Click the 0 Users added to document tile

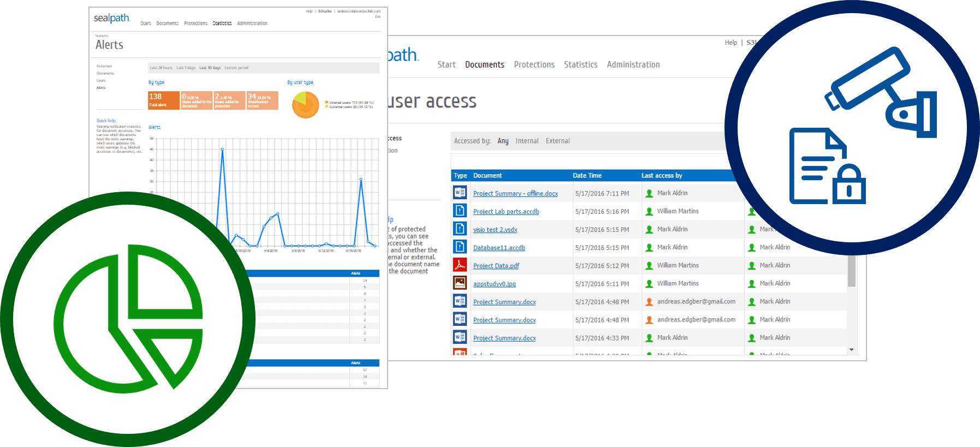[197, 100]
